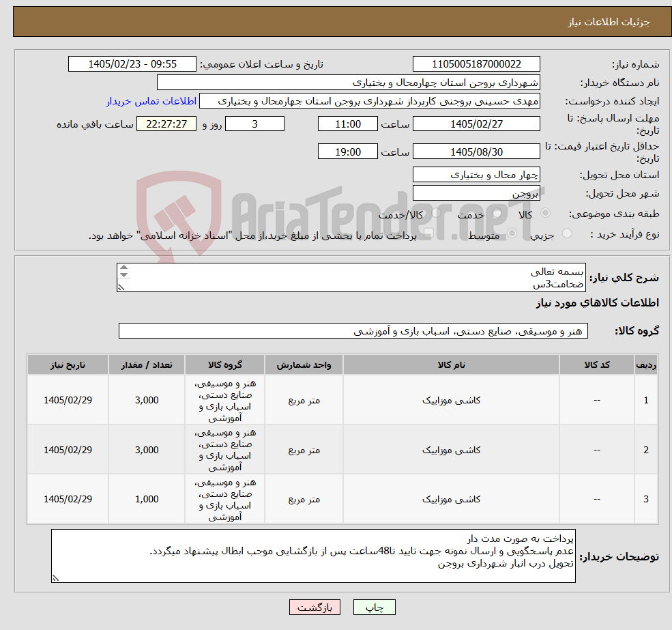Click the buyer name field شهرداری بروجن
The height and width of the screenshot is (630, 672).
tap(349, 83)
